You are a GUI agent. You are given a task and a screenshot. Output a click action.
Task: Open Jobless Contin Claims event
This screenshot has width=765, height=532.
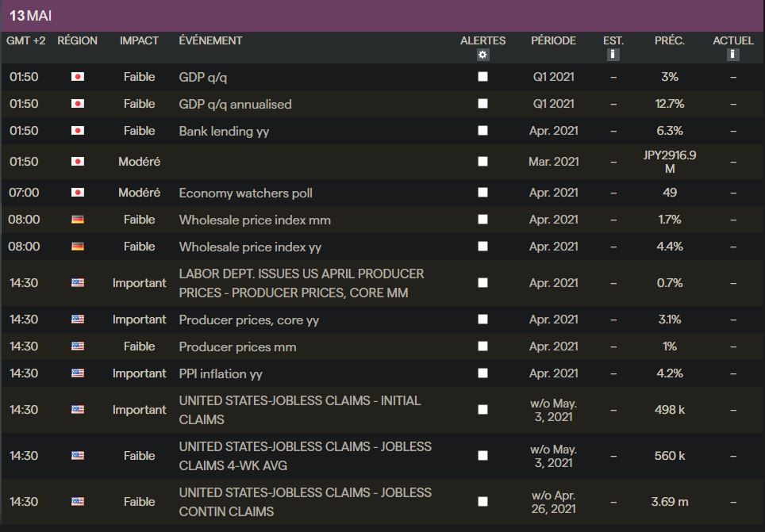point(305,502)
